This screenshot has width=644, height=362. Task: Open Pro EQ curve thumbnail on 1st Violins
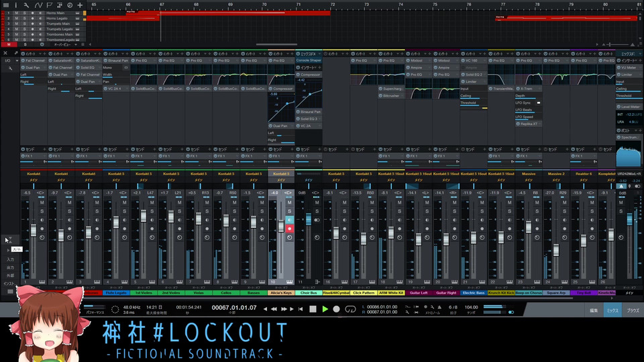coord(144,74)
